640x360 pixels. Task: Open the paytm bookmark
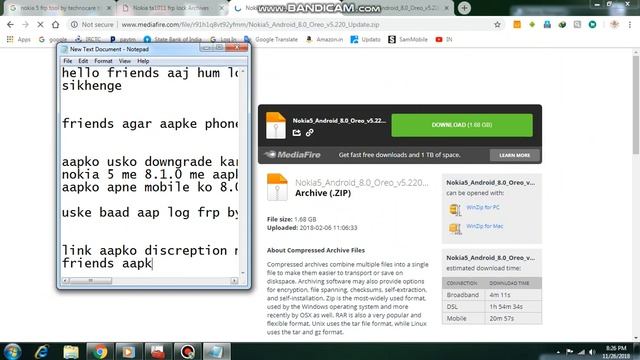tap(123, 39)
